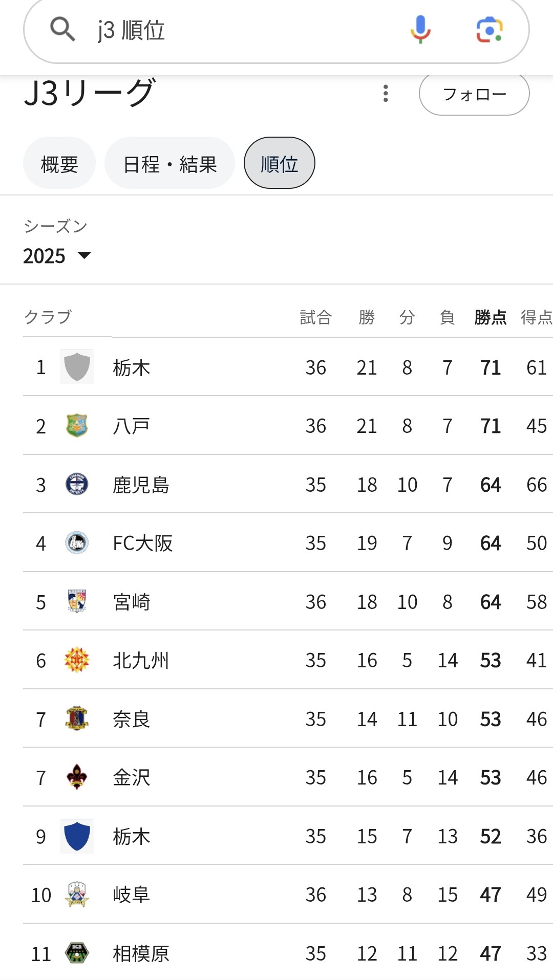Tap the 岐阜 club crest
This screenshot has width=553, height=980.
[x=77, y=895]
